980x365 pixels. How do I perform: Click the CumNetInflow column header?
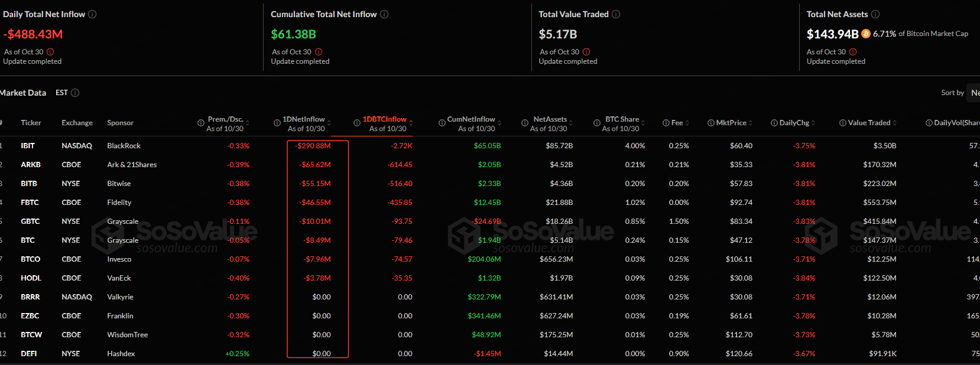pos(470,119)
